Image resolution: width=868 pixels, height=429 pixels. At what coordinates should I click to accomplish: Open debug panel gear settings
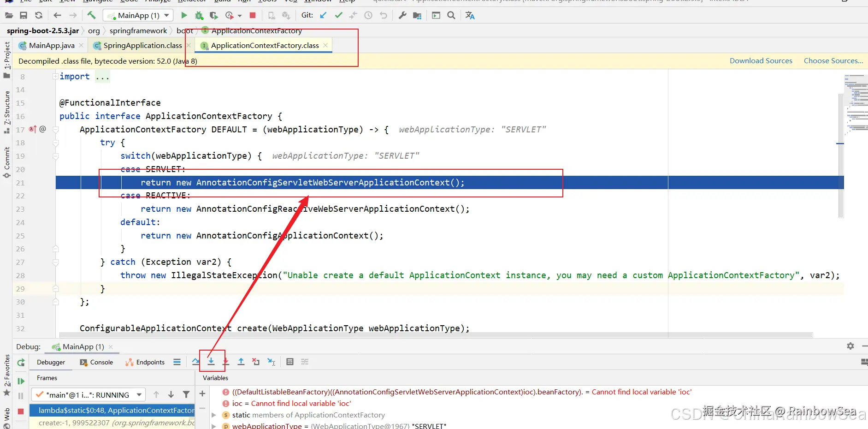[x=850, y=346]
